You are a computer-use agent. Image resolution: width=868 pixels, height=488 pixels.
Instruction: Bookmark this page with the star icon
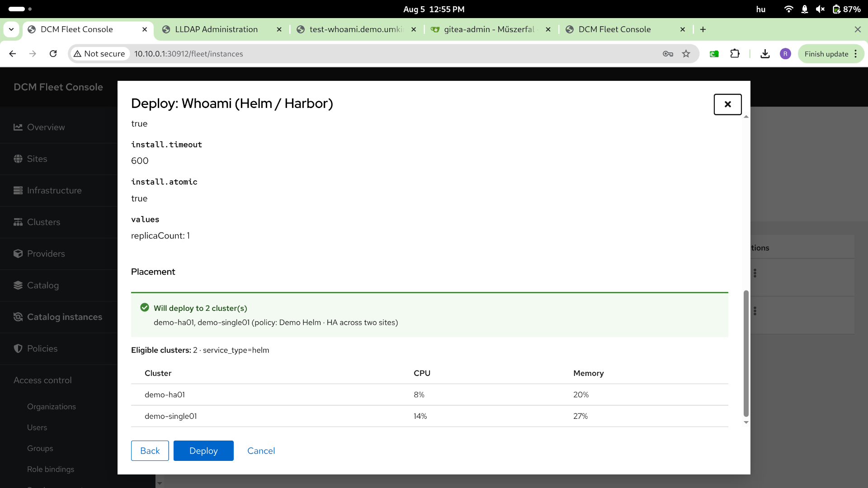(686, 54)
